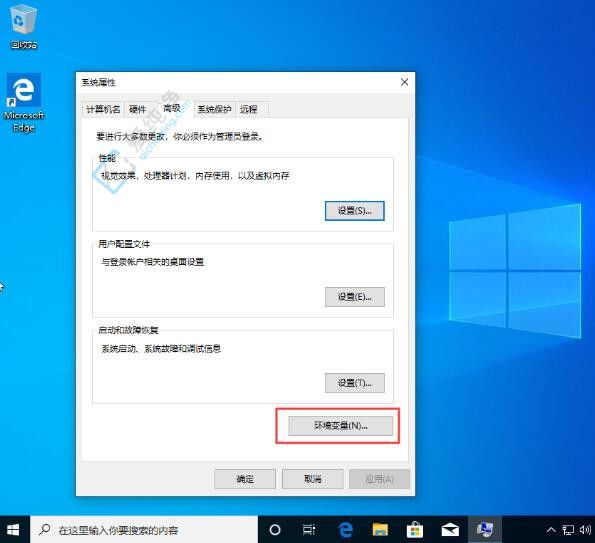Switch to the 硬件 tab

(137, 110)
